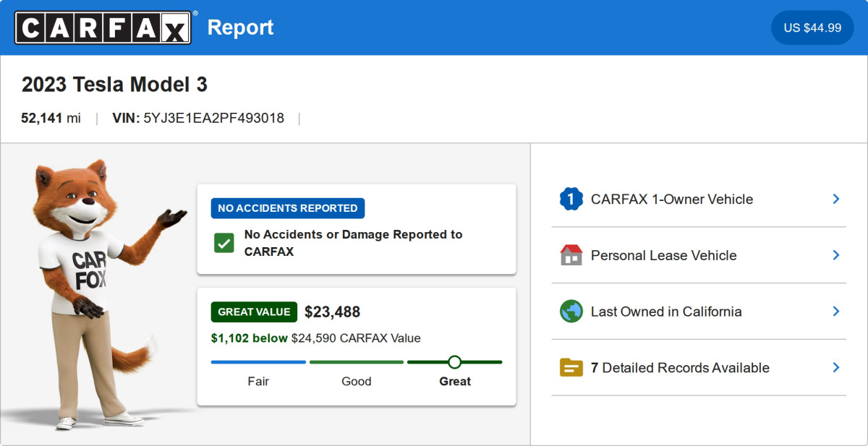868x446 pixels.
Task: Click the blue Fair segment of value bar
Action: pos(258,362)
